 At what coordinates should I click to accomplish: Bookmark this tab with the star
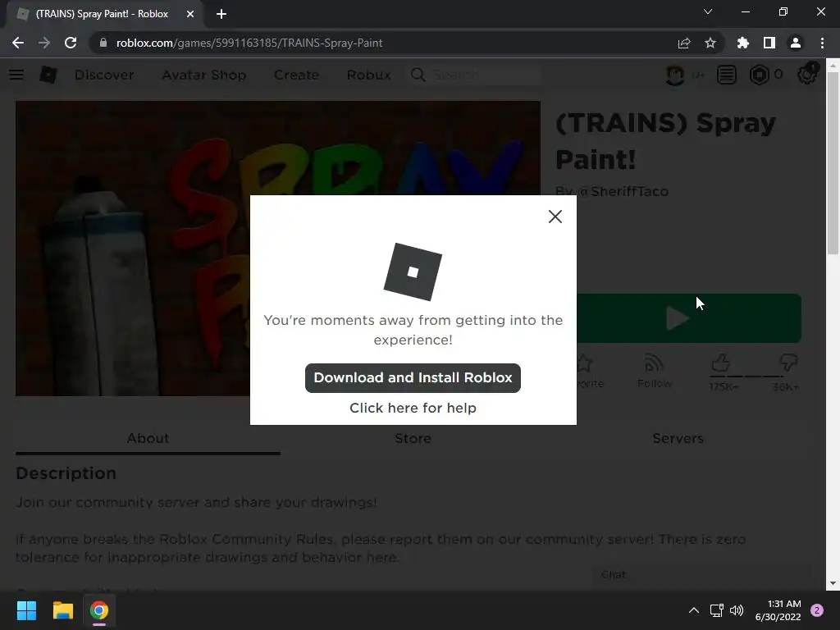tap(710, 43)
